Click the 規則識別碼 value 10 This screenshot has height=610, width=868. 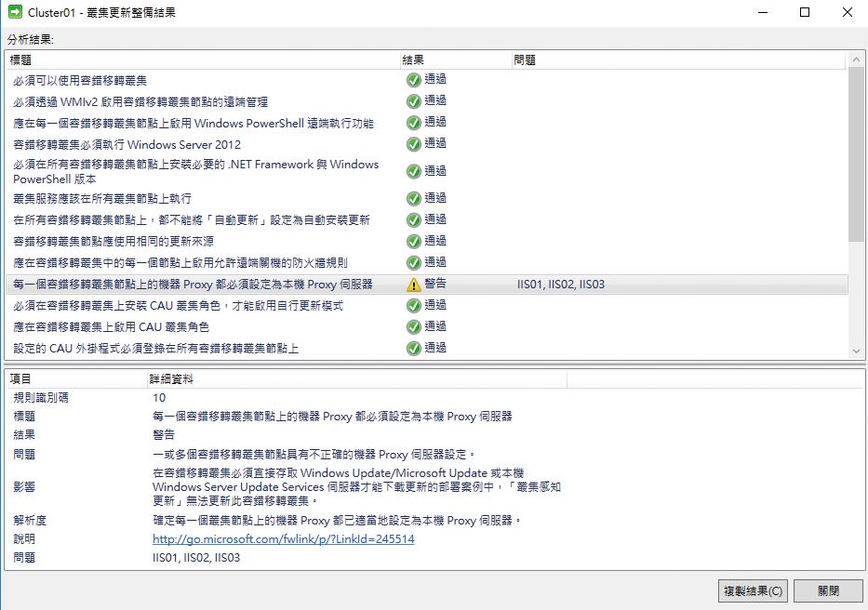coord(159,398)
